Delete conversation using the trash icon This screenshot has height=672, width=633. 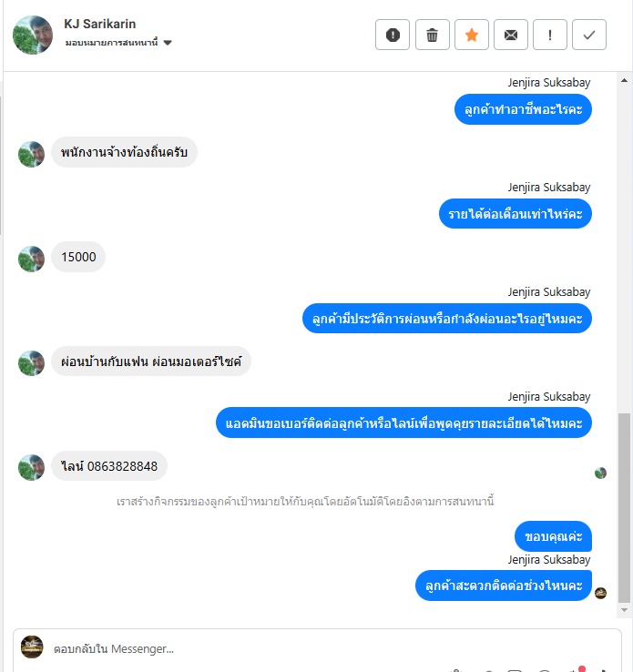click(x=432, y=35)
